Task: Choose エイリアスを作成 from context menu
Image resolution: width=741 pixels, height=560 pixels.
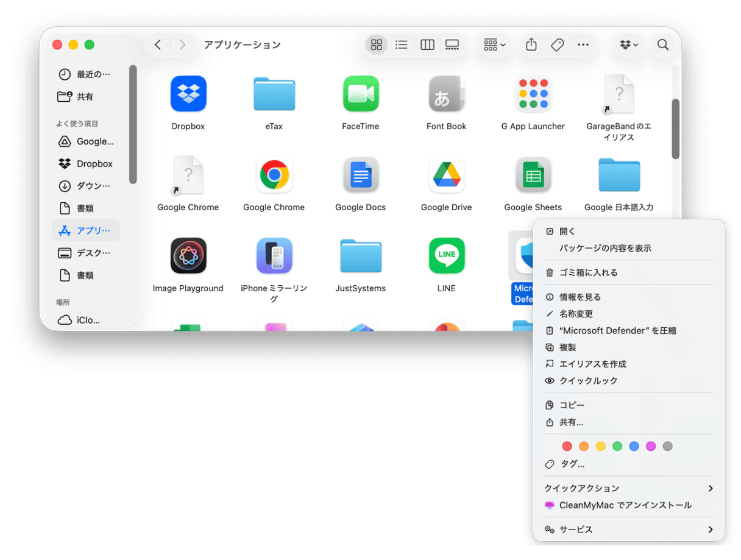Action: tap(629, 364)
